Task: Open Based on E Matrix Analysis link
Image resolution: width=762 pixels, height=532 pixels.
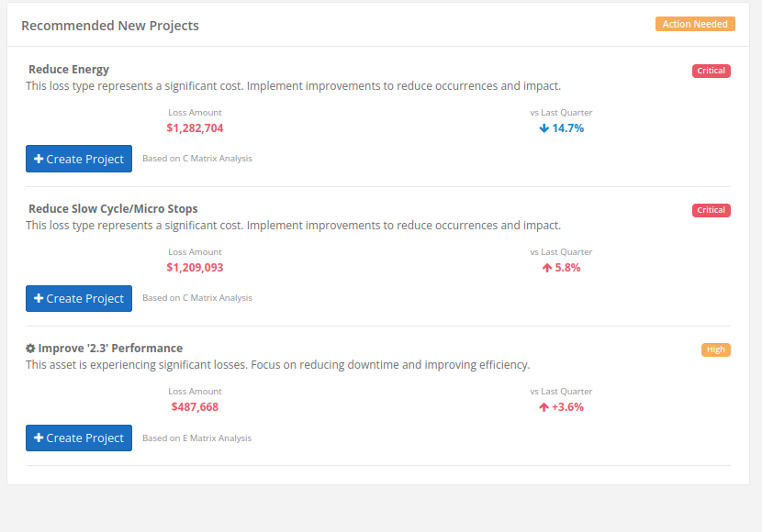Action: coord(196,438)
